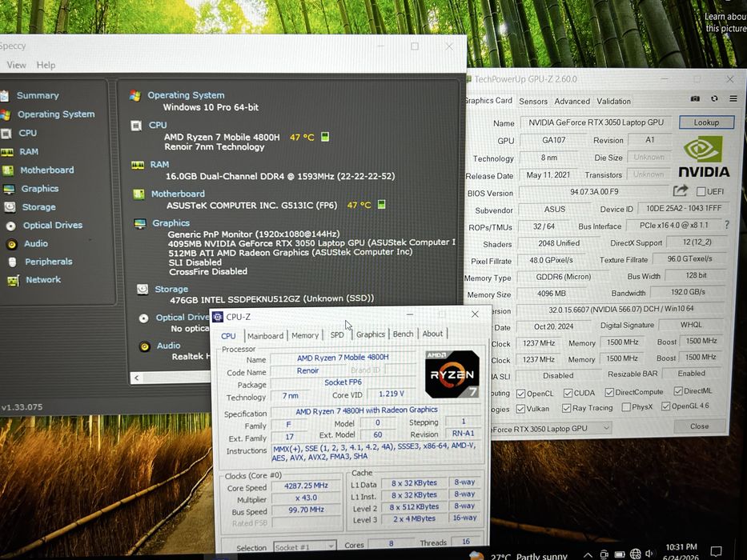The height and width of the screenshot is (560, 747).
Task: Select Storage in Speccy sidebar
Action: 38,207
